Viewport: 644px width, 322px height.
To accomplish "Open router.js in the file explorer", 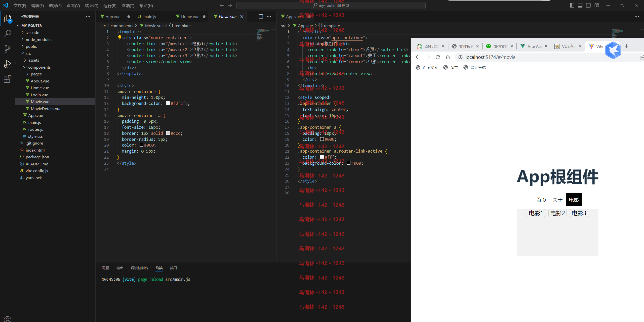I will coord(55,129).
